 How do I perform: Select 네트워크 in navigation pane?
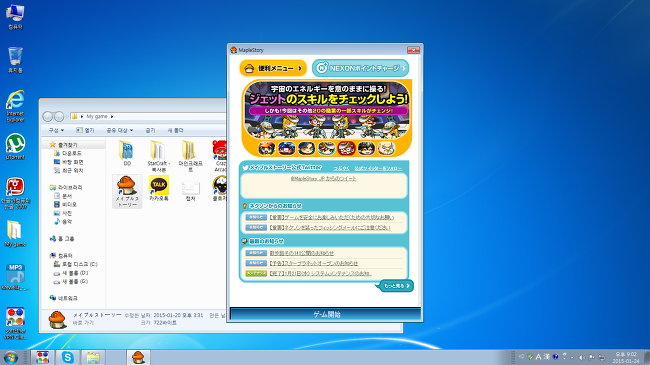point(68,298)
